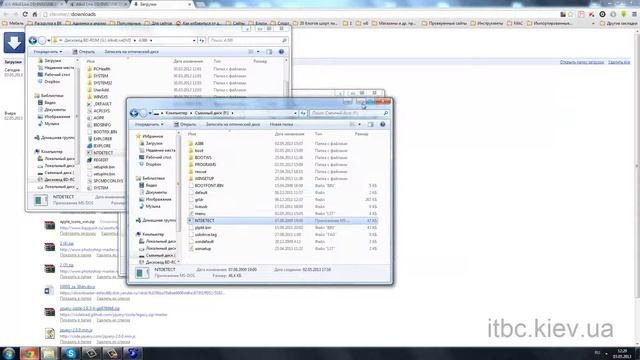Click search field in A386 window
The image size is (640, 360).
tap(247, 40)
